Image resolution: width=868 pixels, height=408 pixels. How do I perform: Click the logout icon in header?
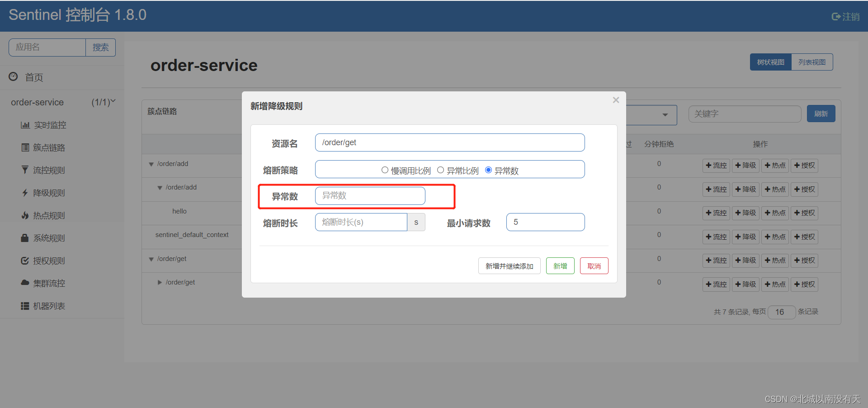pyautogui.click(x=836, y=17)
